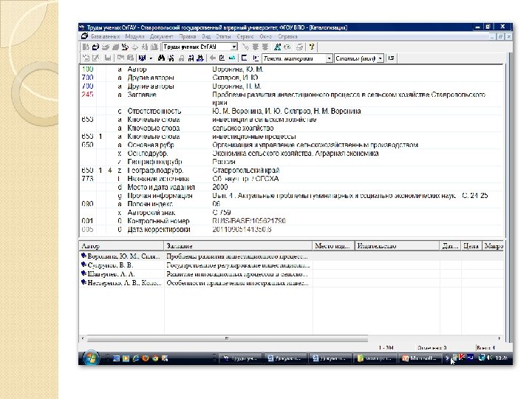The width and height of the screenshot is (532, 399).
Task: Click the Место и дата издания value 2000
Action: (x=220, y=187)
